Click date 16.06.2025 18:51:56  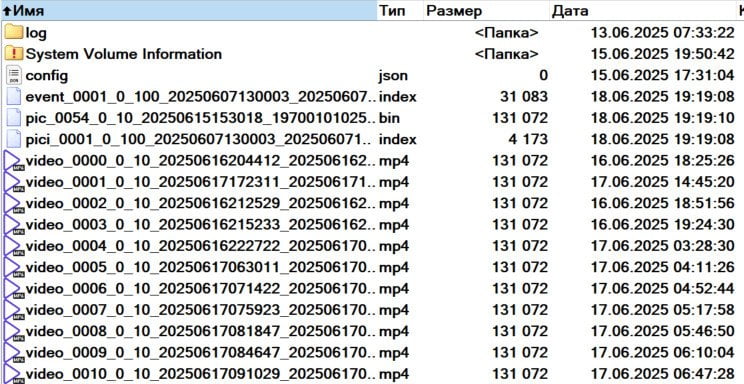pos(662,204)
